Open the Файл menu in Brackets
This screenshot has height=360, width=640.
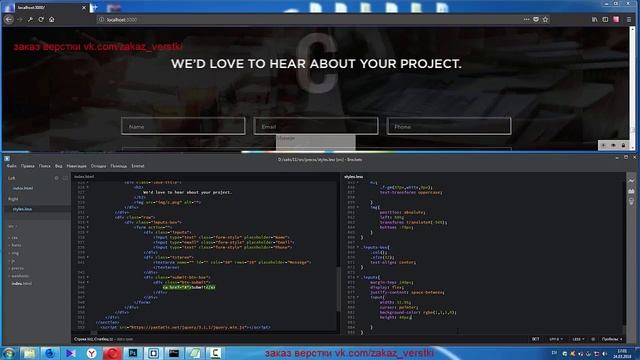[x=11, y=166]
